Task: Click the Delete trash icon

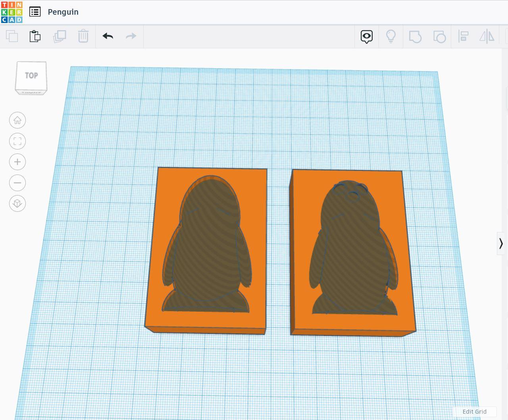Action: click(x=83, y=36)
